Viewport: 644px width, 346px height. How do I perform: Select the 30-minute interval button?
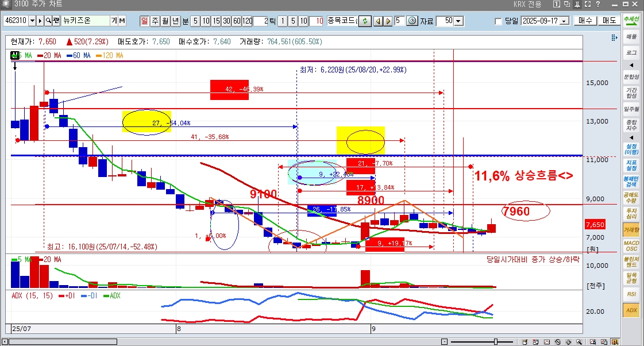coord(226,21)
